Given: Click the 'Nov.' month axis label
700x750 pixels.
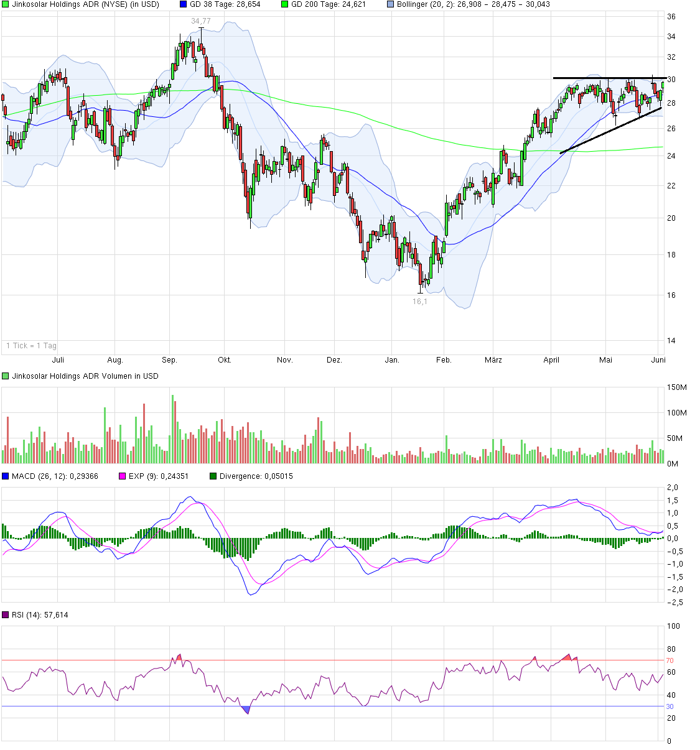Looking at the screenshot, I should point(284,360).
